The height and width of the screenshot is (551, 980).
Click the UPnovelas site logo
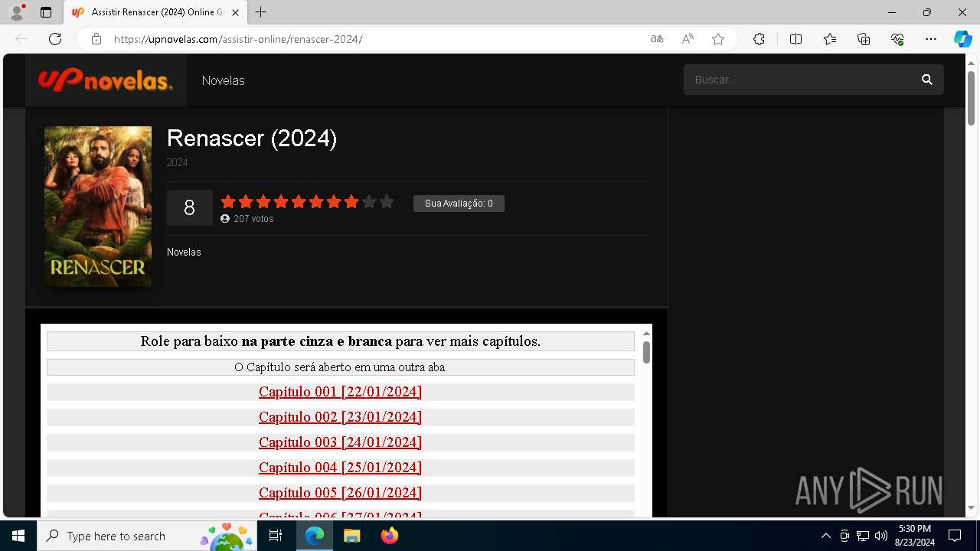(106, 80)
